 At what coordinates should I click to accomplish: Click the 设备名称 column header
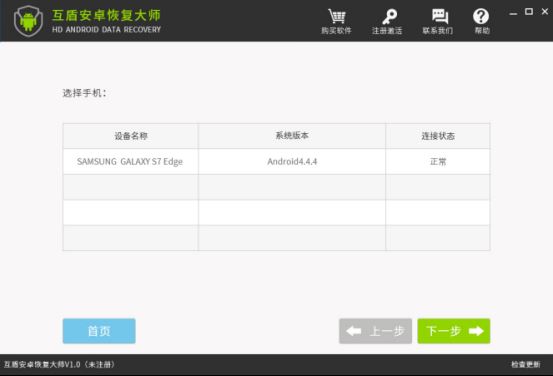[x=131, y=136]
